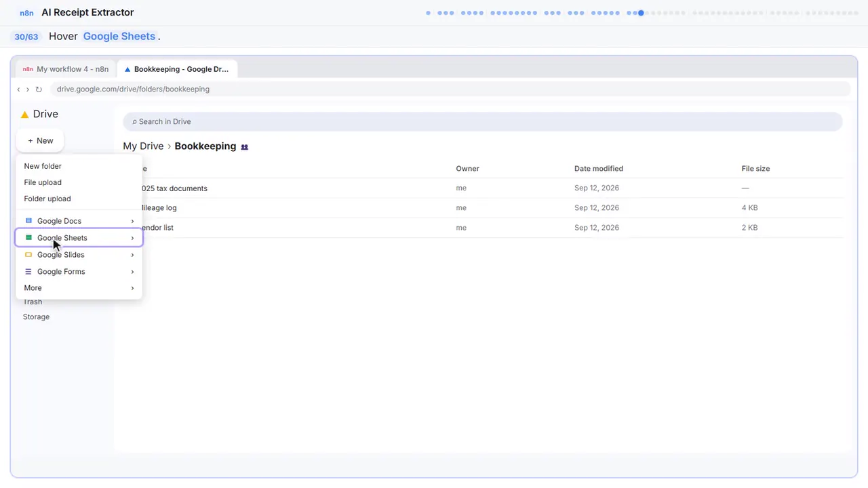Switch to the My workflow 4 - n8n tab
The height and width of the screenshot is (488, 868).
65,69
